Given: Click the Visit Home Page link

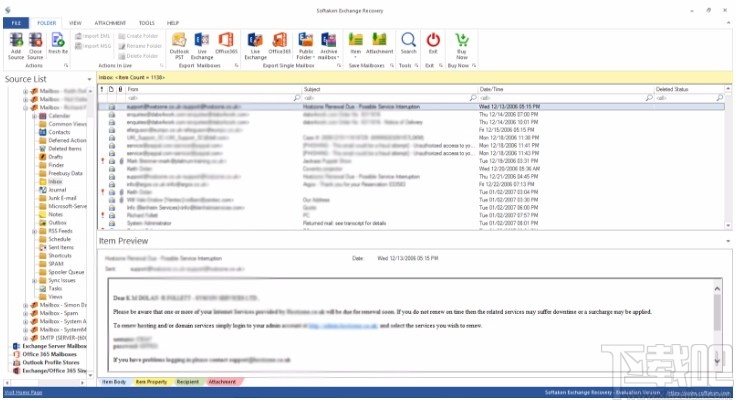Looking at the screenshot, I should coord(23,392).
